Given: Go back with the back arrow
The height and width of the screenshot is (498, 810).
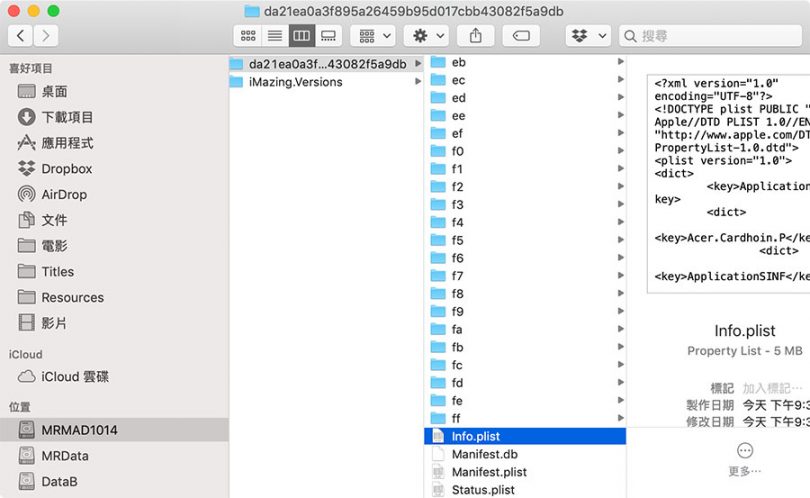Looking at the screenshot, I should pos(21,36).
